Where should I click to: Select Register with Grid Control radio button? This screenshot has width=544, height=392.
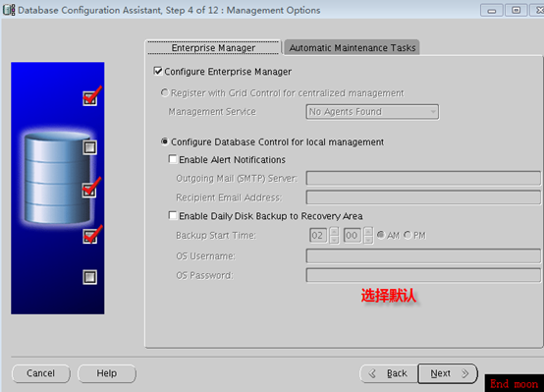(x=164, y=92)
